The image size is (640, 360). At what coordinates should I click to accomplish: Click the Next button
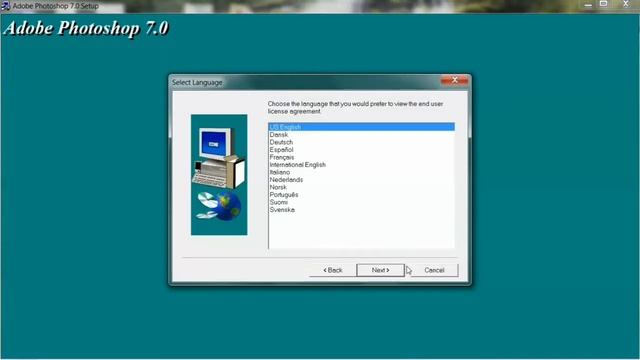pos(380,270)
